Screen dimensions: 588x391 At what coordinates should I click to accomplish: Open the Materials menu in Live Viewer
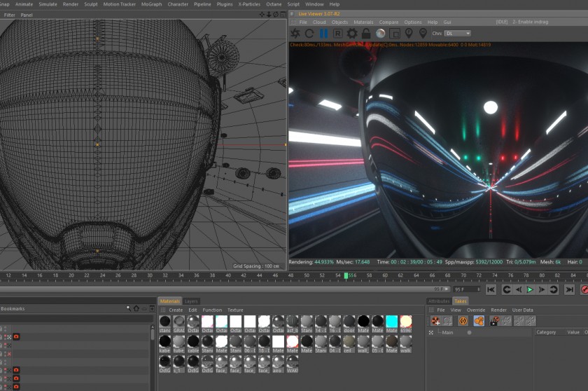point(363,22)
